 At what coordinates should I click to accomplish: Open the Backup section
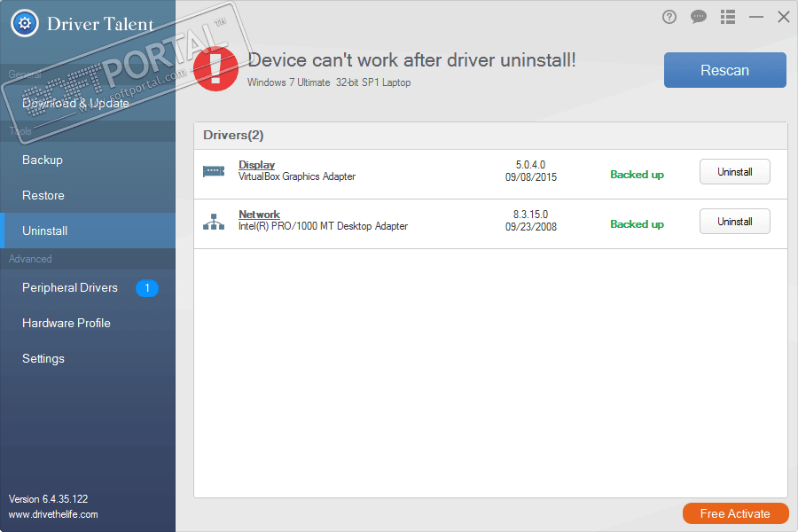point(88,160)
